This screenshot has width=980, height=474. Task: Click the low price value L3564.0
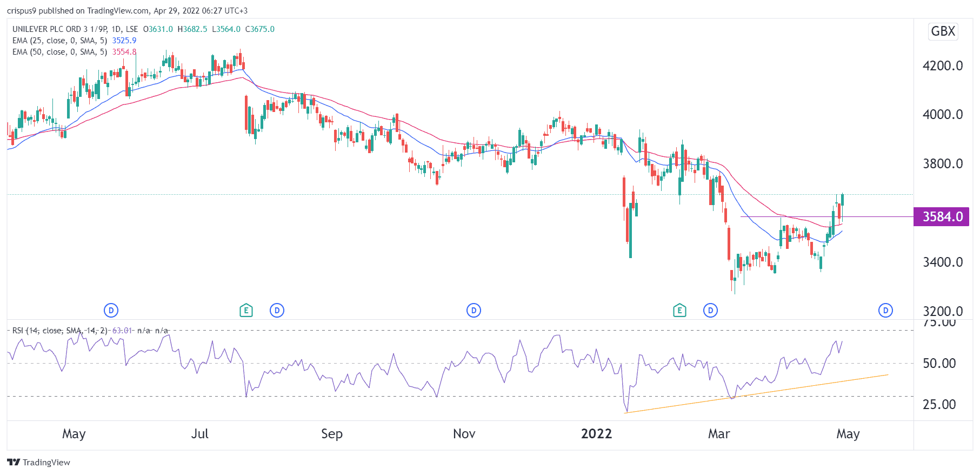pos(226,29)
